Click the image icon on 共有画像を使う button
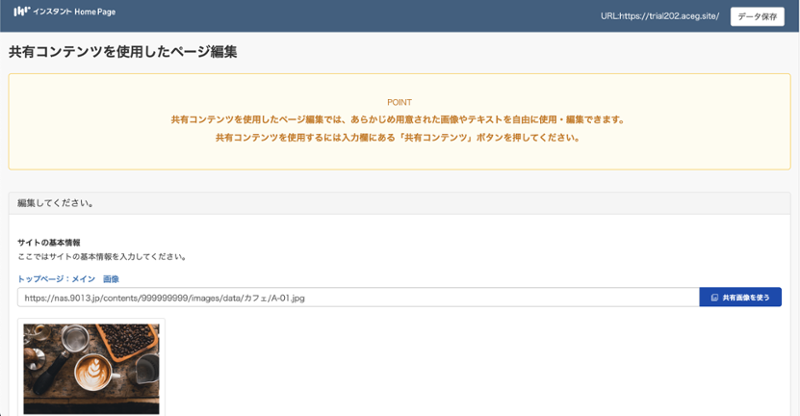This screenshot has height=416, width=800. tap(713, 298)
